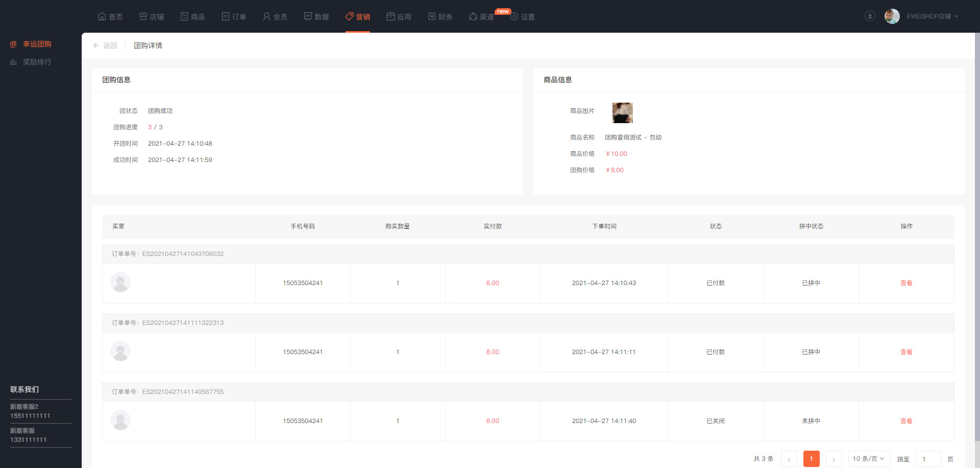This screenshot has height=468, width=980.
Task: Click the product image thumbnail
Action: (622, 113)
